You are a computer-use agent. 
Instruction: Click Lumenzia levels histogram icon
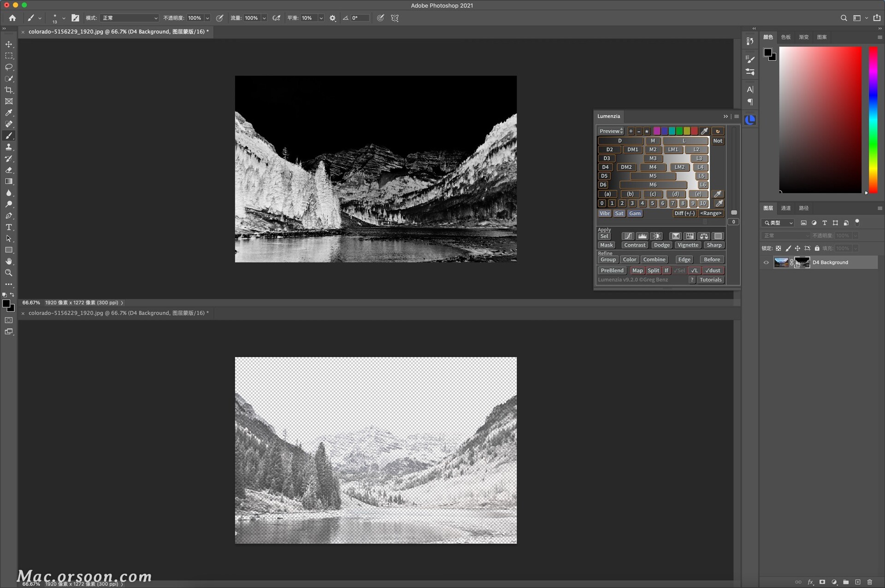click(642, 236)
